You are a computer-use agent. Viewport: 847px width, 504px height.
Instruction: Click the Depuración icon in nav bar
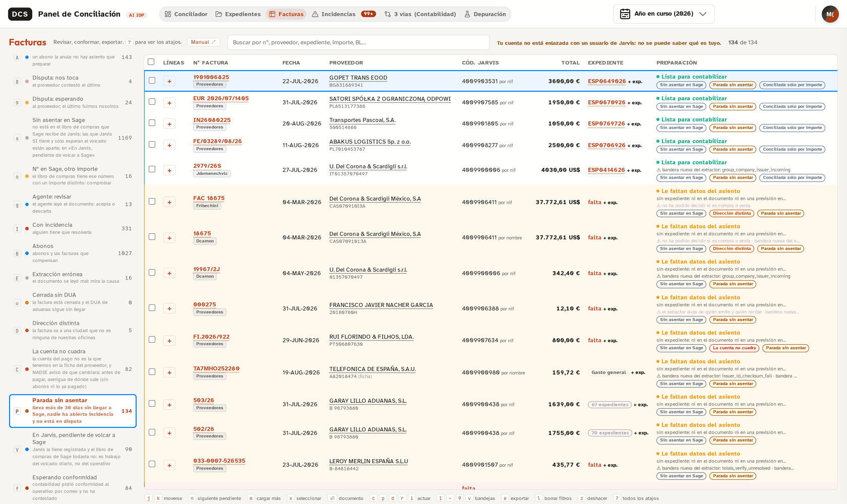pyautogui.click(x=467, y=14)
